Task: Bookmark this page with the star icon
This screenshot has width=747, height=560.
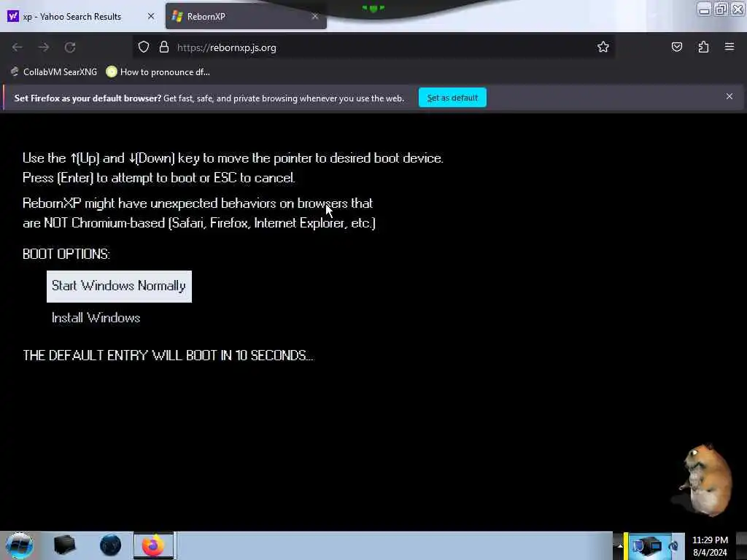Action: 603,47
